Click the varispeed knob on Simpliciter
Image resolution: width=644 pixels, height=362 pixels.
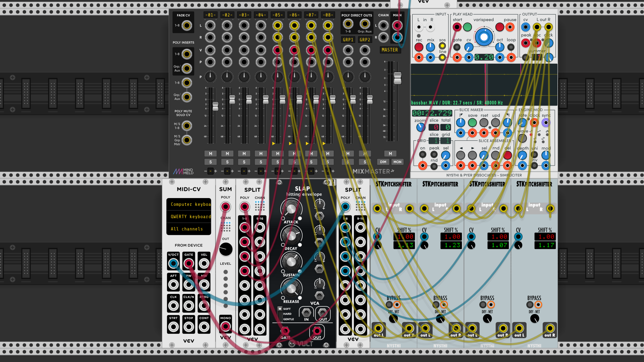(x=484, y=37)
